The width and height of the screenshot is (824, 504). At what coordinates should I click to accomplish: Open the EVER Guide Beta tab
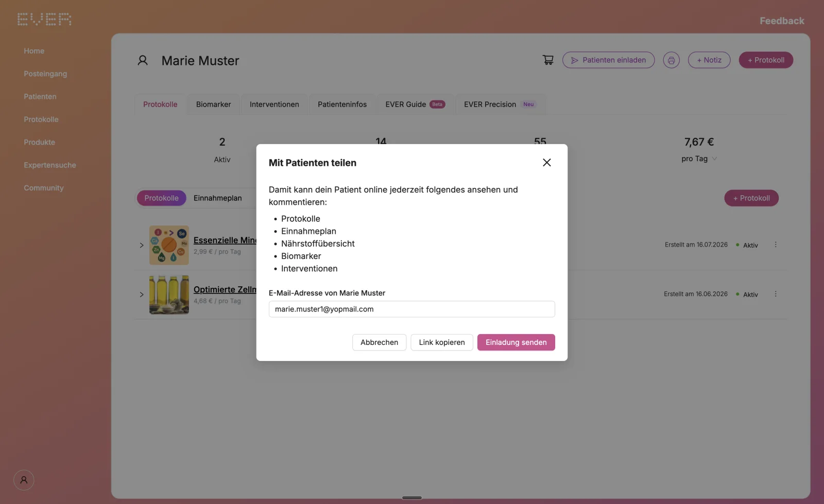click(415, 105)
